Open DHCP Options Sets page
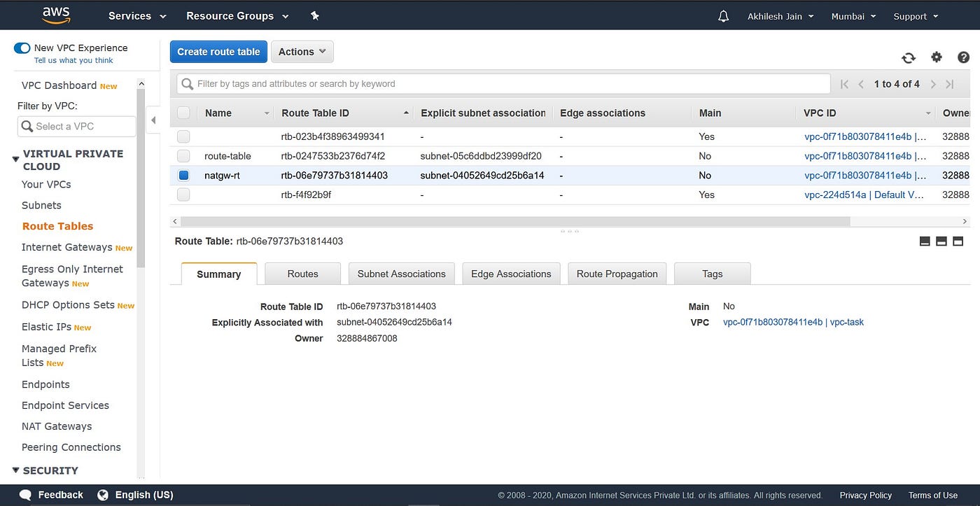The image size is (980, 506). [68, 305]
